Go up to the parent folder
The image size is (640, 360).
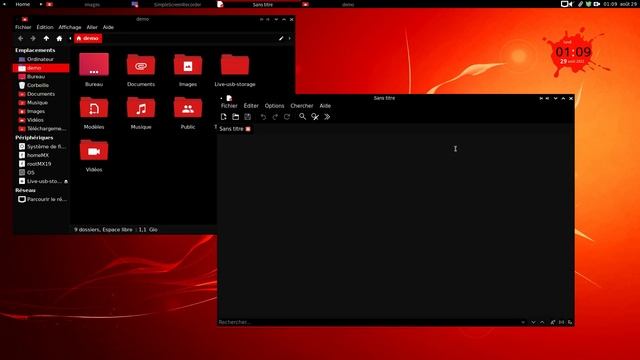(x=46, y=38)
